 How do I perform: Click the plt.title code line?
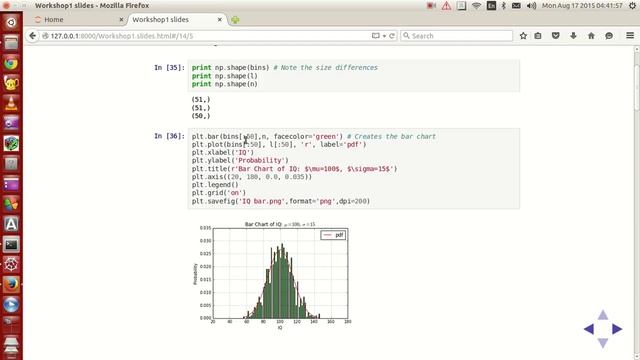[294, 169]
